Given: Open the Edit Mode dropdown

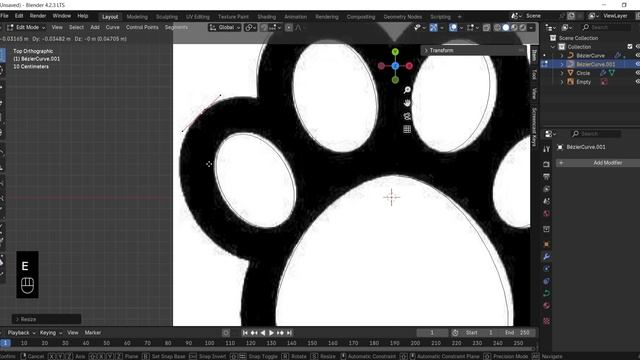Looking at the screenshot, I should pos(26,27).
